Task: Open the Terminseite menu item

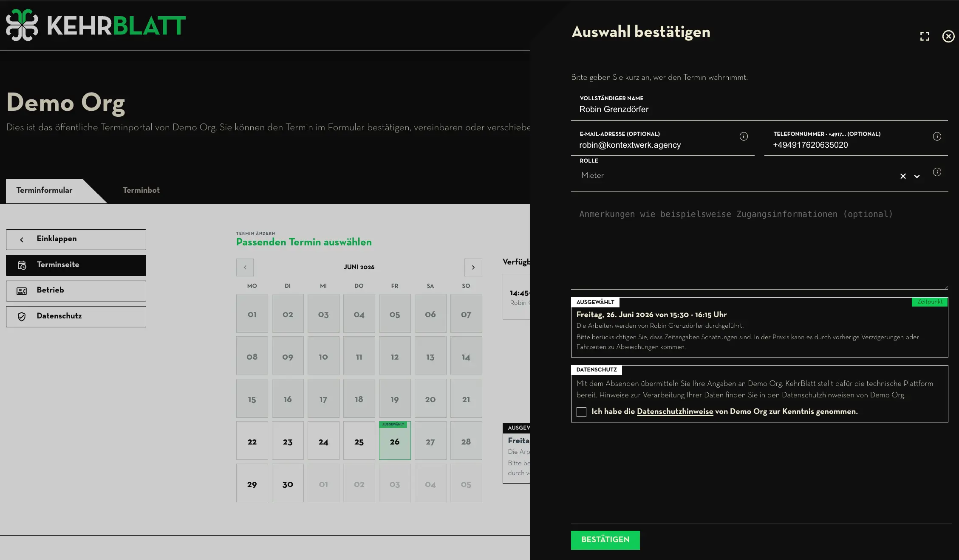Action: click(76, 265)
